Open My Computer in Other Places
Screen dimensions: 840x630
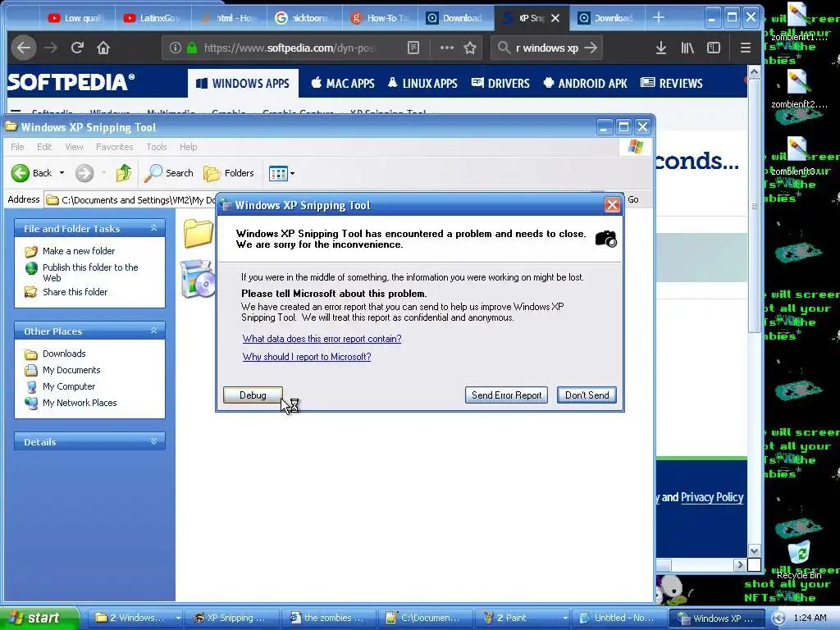pos(69,386)
